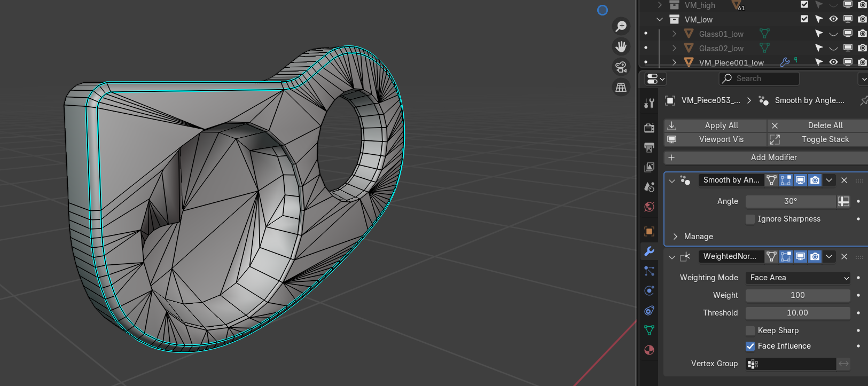Click the Weight value slider field
This screenshot has width=868, height=386.
pyautogui.click(x=797, y=295)
